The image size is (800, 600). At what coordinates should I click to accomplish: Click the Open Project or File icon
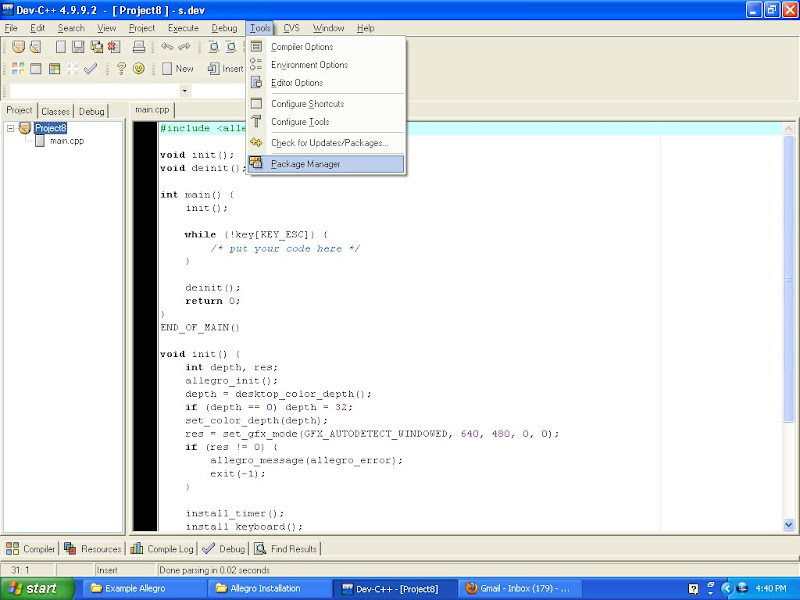(x=35, y=47)
